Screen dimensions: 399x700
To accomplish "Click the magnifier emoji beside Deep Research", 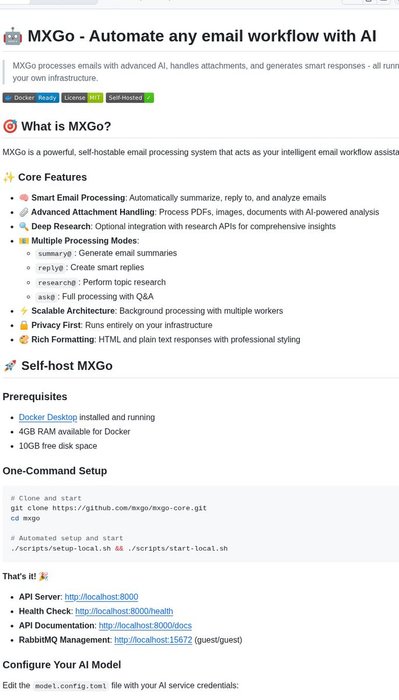I will (x=24, y=226).
